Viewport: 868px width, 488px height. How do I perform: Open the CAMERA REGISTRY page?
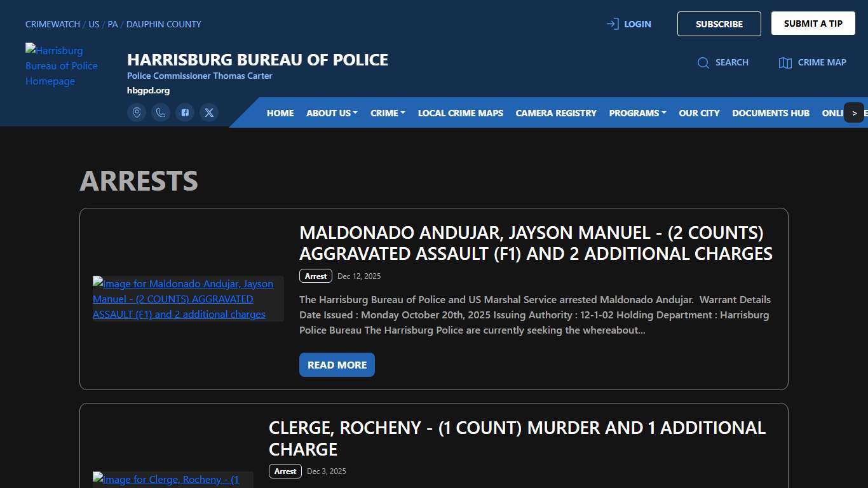[x=555, y=112]
